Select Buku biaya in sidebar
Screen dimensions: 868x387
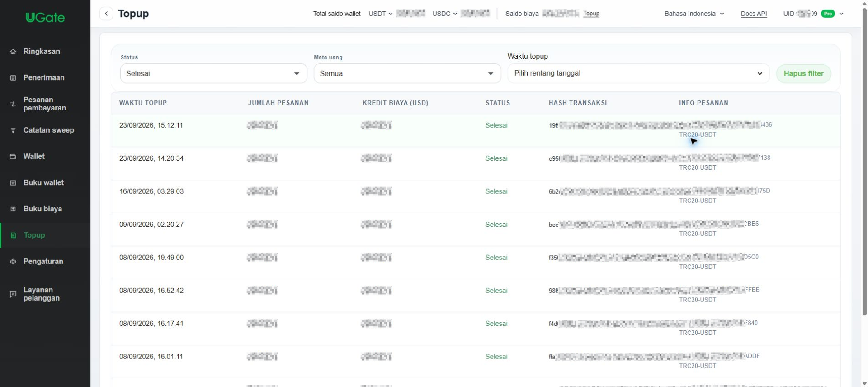tap(42, 209)
